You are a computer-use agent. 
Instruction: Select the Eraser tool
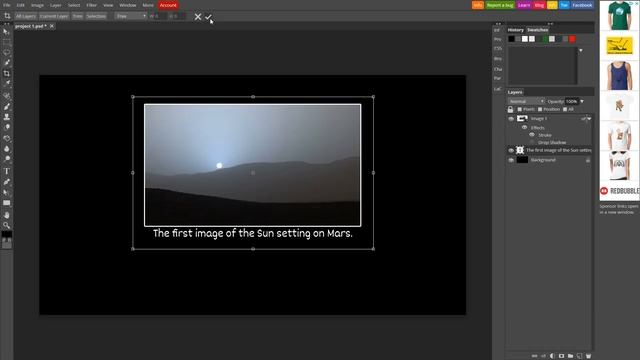coord(7,128)
